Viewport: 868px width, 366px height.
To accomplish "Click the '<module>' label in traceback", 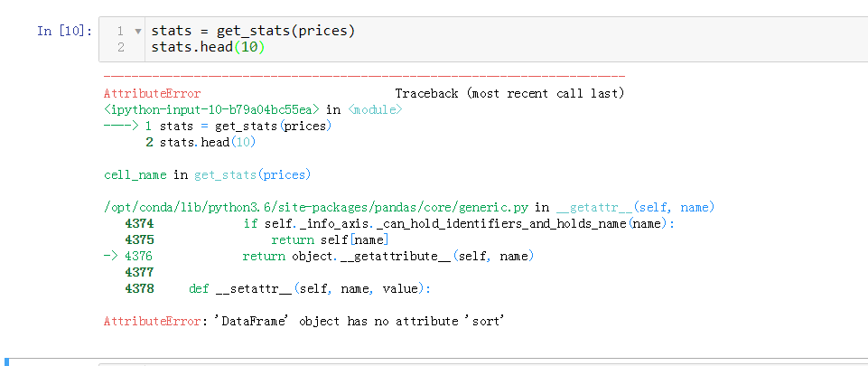I will click(373, 109).
